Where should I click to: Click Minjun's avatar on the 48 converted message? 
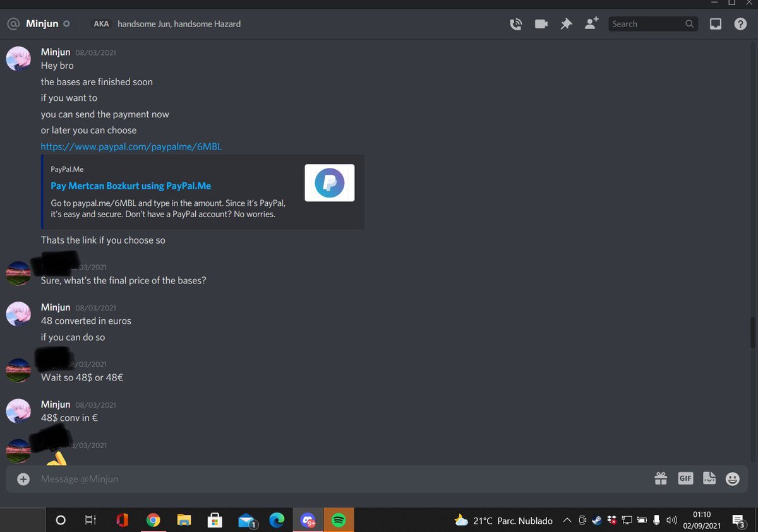(x=19, y=314)
